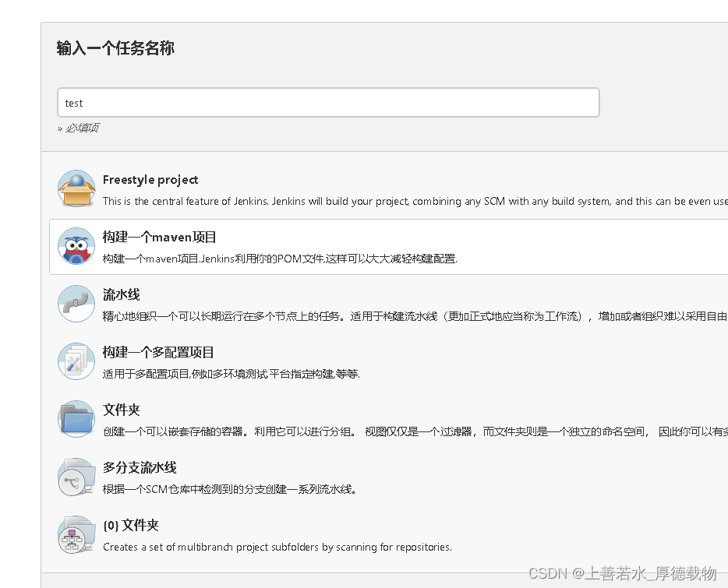
Task: Click the description starting 'This is the central feature'
Action: point(415,202)
